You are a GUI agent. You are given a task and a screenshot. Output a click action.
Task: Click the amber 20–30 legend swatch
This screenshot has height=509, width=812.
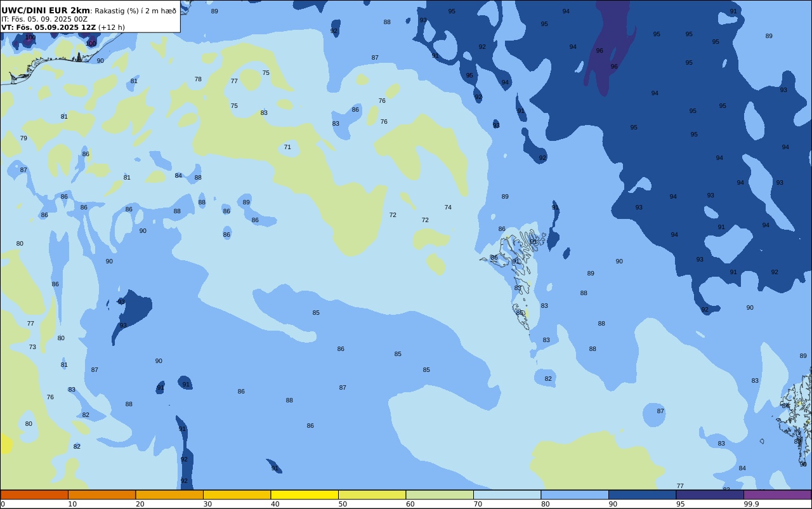click(169, 494)
